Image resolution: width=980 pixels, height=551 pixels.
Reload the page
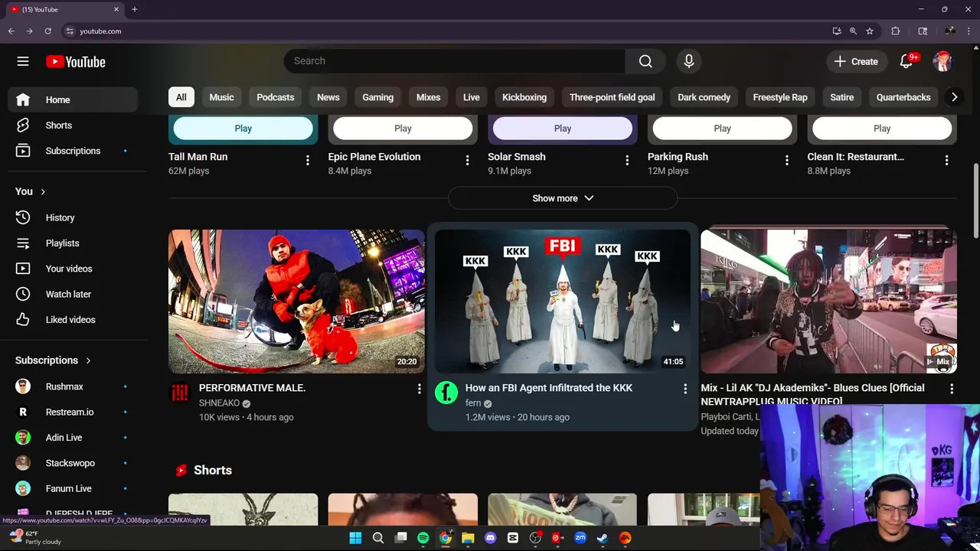[47, 31]
